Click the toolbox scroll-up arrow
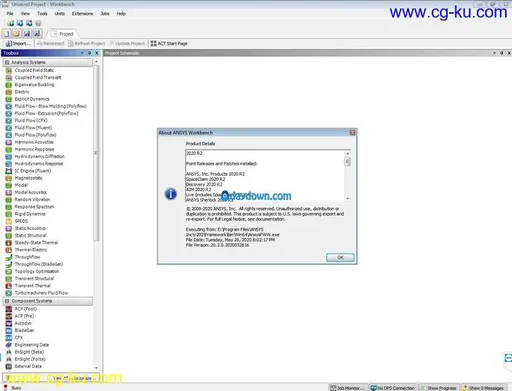Screen dimensions: 512x391 click(x=96, y=62)
